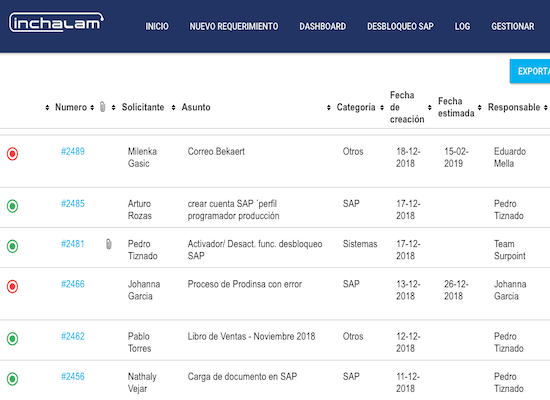The width and height of the screenshot is (550, 400).
Task: Go to the Dashboard menu item
Action: 322,26
